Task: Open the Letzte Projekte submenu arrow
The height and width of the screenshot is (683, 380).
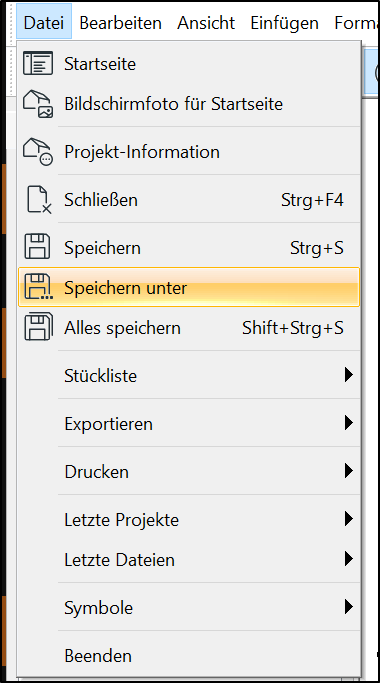Action: [348, 519]
